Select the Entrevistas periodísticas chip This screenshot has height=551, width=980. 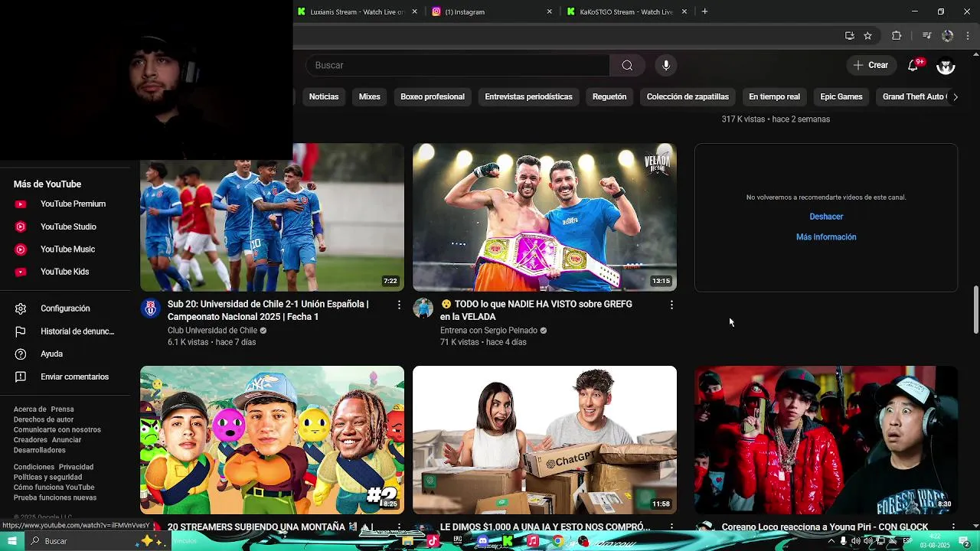point(528,96)
